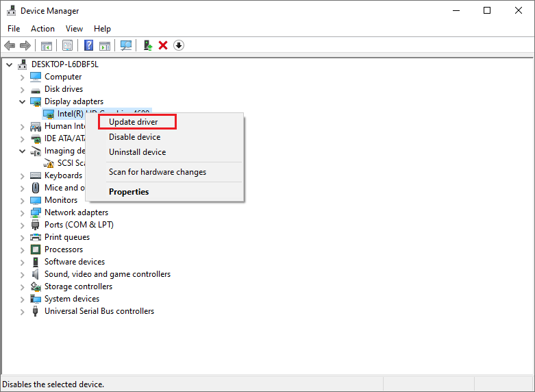This screenshot has height=392, width=535.
Task: Expand the Processors category
Action: (x=22, y=250)
